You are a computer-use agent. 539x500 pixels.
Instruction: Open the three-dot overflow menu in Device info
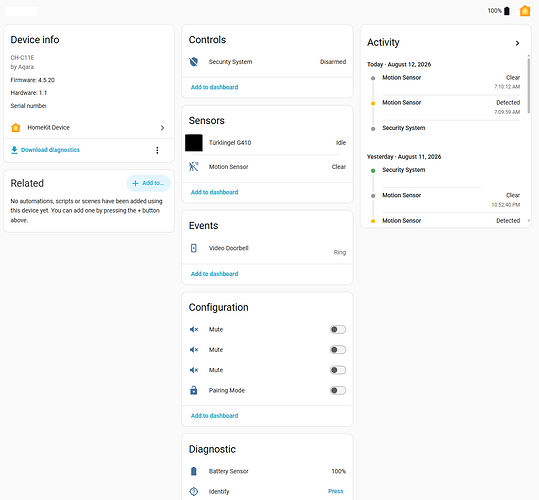pyautogui.click(x=157, y=150)
